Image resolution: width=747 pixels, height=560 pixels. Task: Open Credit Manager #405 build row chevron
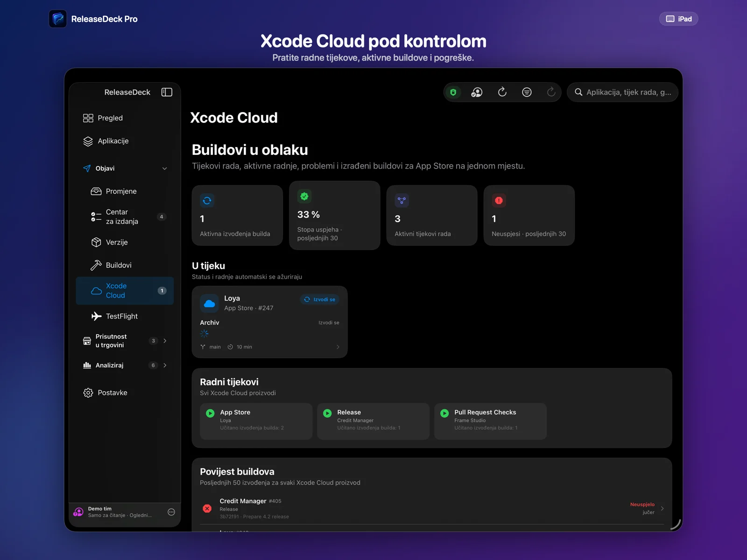(662, 509)
